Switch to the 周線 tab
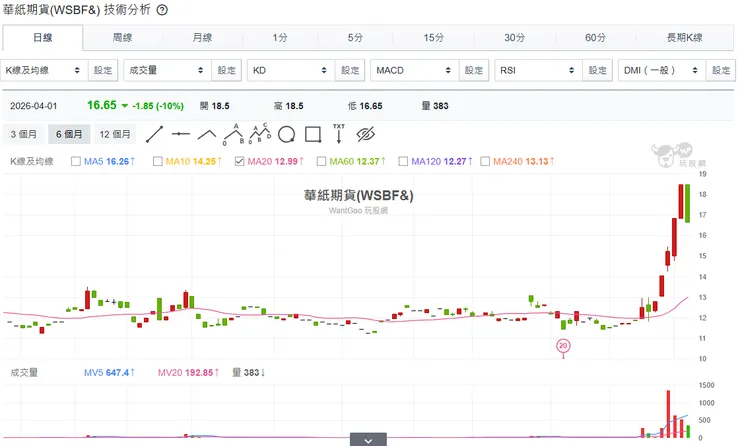The image size is (740, 446). point(122,38)
